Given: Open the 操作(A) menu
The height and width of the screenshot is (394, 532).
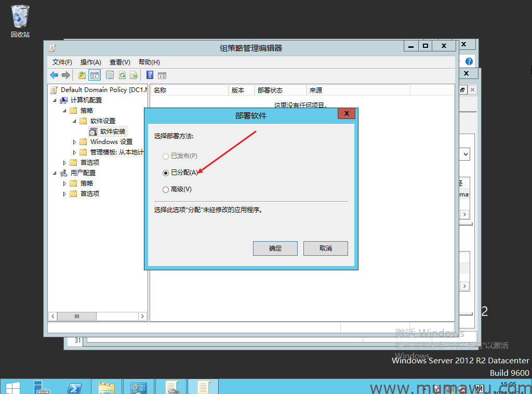Looking at the screenshot, I should [90, 62].
